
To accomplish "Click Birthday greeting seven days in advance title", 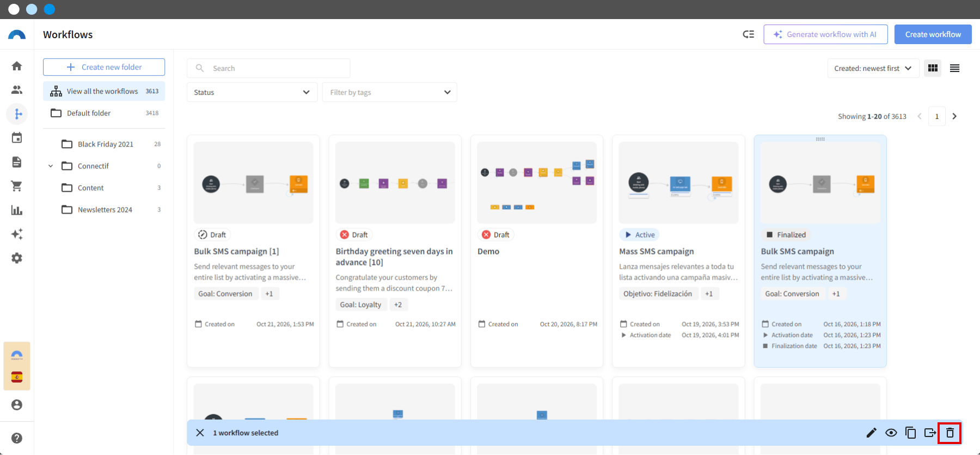I will pos(394,257).
